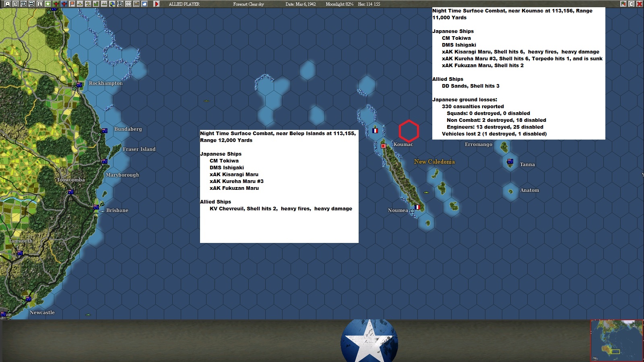Click the 'ALLIED PLAYER' status text

pos(184,4)
